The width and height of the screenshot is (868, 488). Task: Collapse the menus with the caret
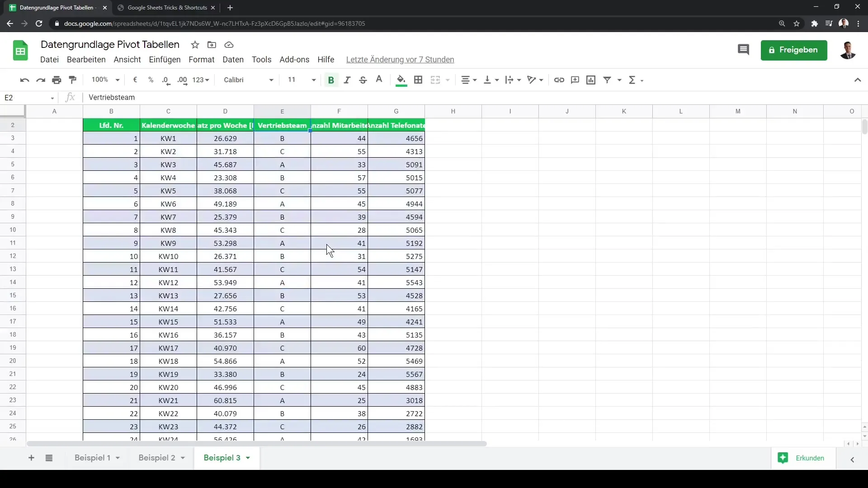(x=858, y=80)
